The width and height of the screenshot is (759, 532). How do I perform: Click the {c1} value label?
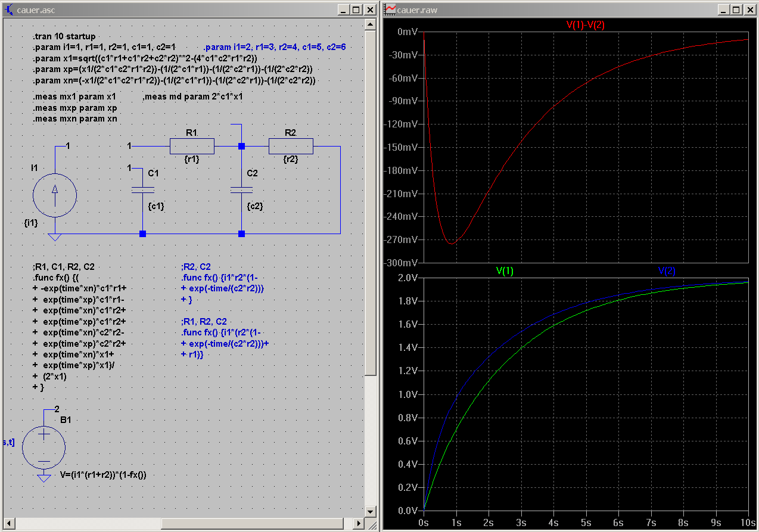click(155, 206)
